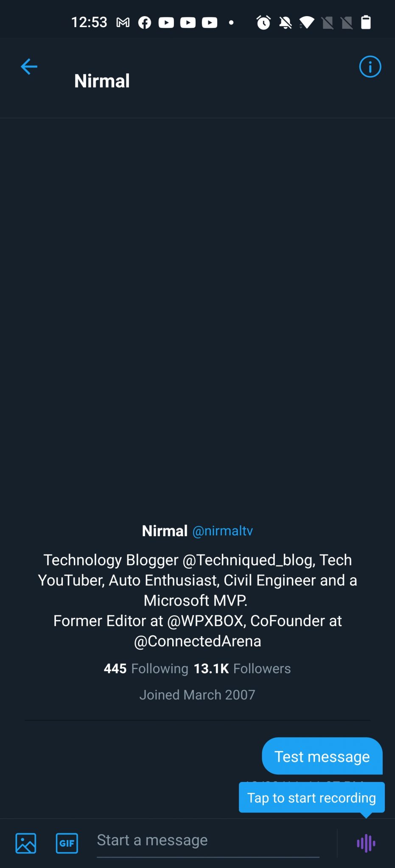The image size is (395, 868).
Task: Tap the voice recording icon
Action: 366,843
